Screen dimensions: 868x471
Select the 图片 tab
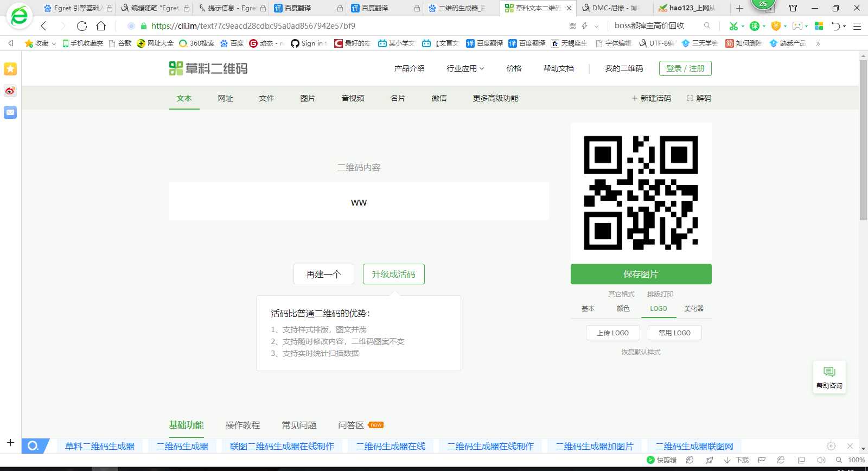click(308, 98)
